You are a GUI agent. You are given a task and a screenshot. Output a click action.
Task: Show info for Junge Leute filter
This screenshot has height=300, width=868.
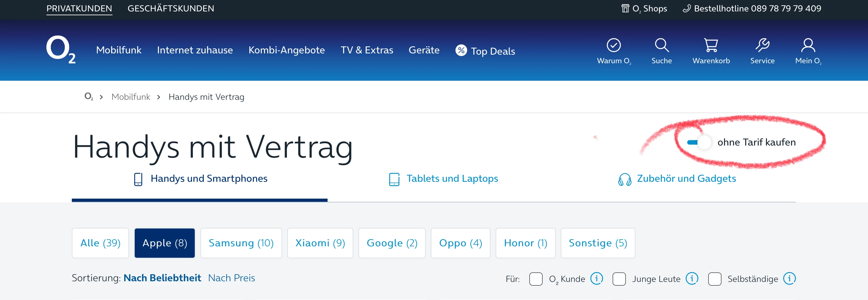(692, 279)
